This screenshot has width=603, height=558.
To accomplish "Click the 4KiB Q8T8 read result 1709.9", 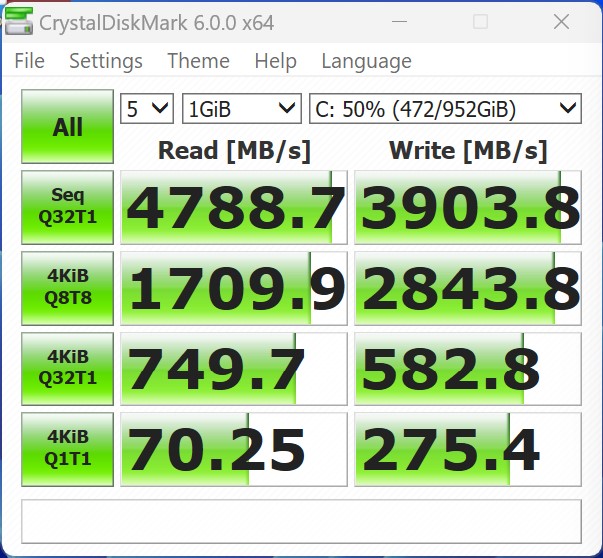I will pyautogui.click(x=234, y=288).
